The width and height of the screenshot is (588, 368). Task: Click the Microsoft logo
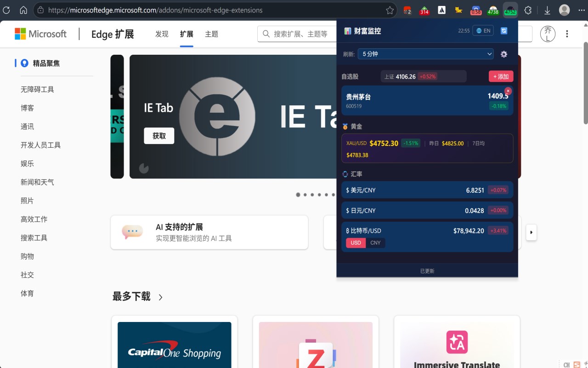point(40,34)
